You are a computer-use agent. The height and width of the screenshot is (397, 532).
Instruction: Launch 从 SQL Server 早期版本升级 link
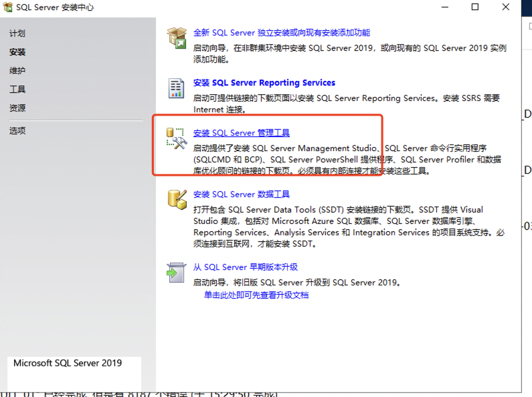click(245, 267)
